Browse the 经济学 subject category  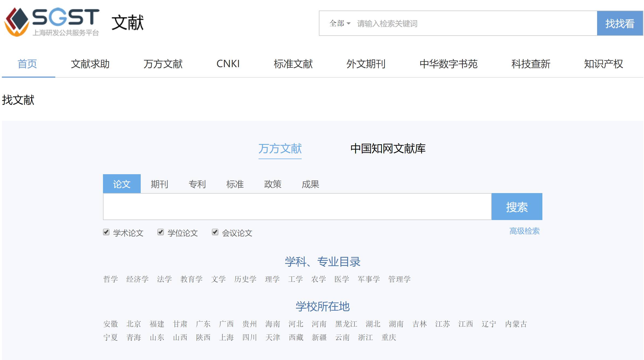137,279
